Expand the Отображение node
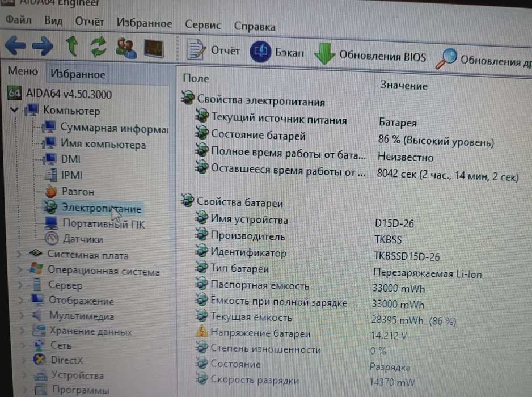 pos(20,300)
